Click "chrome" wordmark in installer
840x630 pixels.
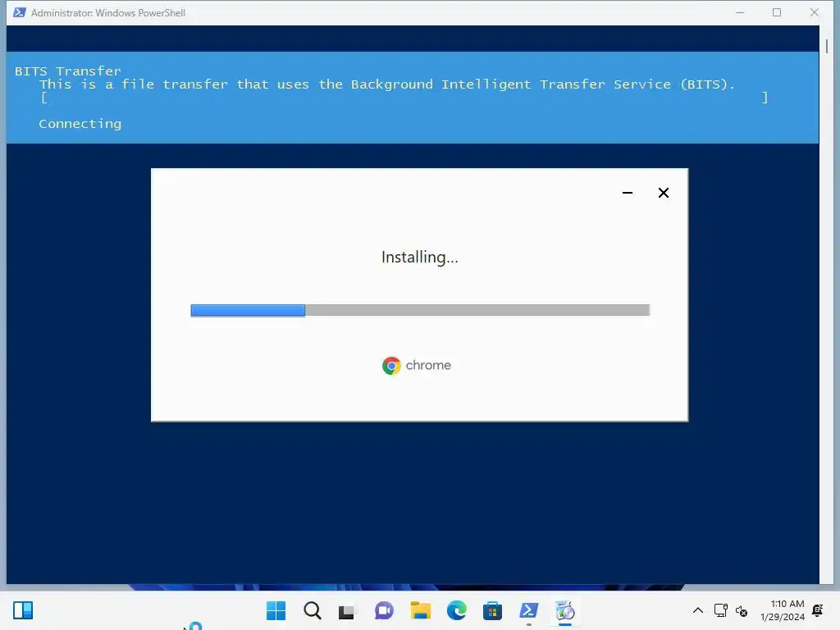[428, 365]
